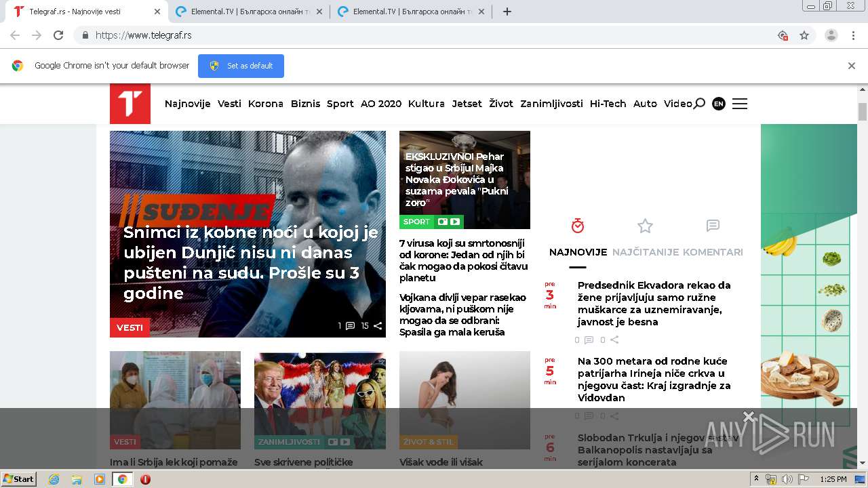868x488 pixels.
Task: Open Jetset section
Action: click(x=467, y=104)
